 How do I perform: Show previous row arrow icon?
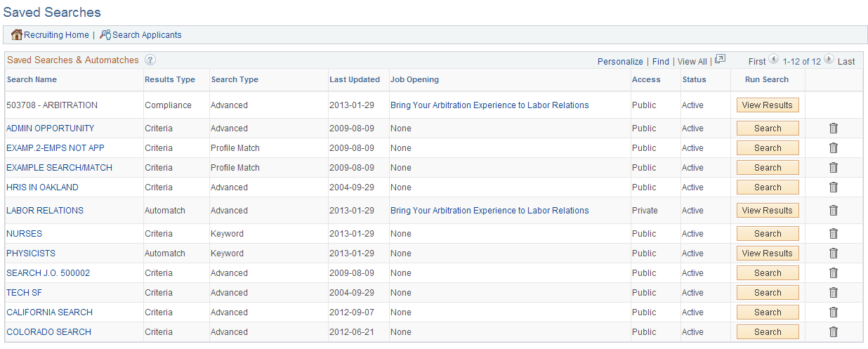point(774,60)
